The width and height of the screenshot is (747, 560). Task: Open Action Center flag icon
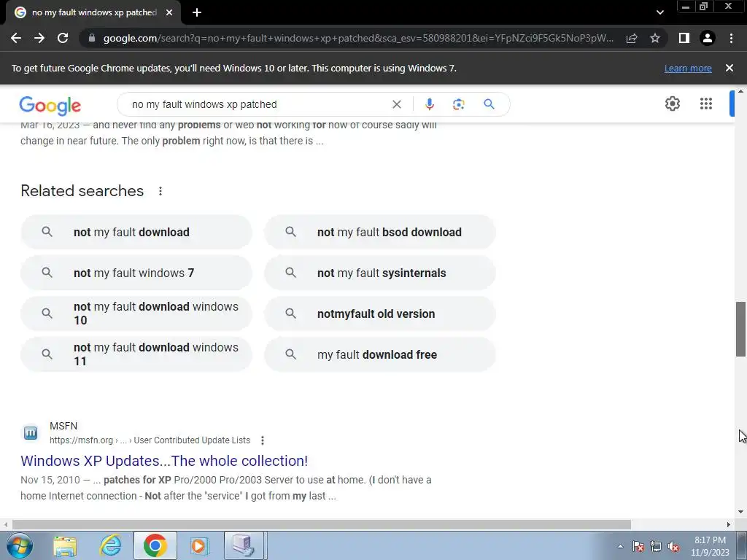[x=638, y=546]
